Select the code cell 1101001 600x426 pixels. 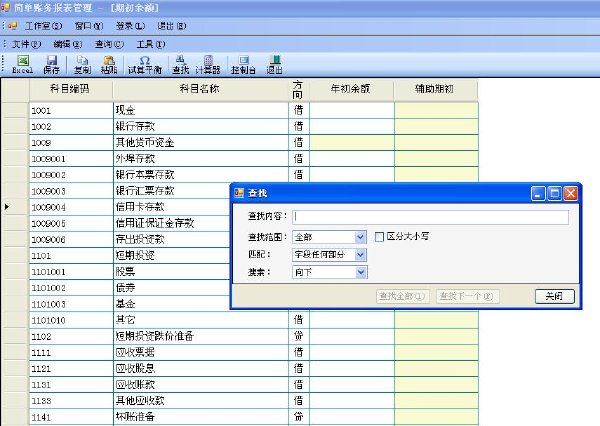click(71, 272)
